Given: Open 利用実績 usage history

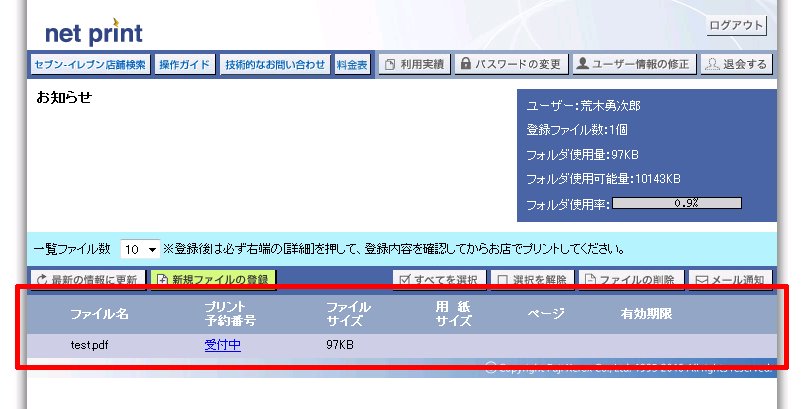Looking at the screenshot, I should (414, 64).
